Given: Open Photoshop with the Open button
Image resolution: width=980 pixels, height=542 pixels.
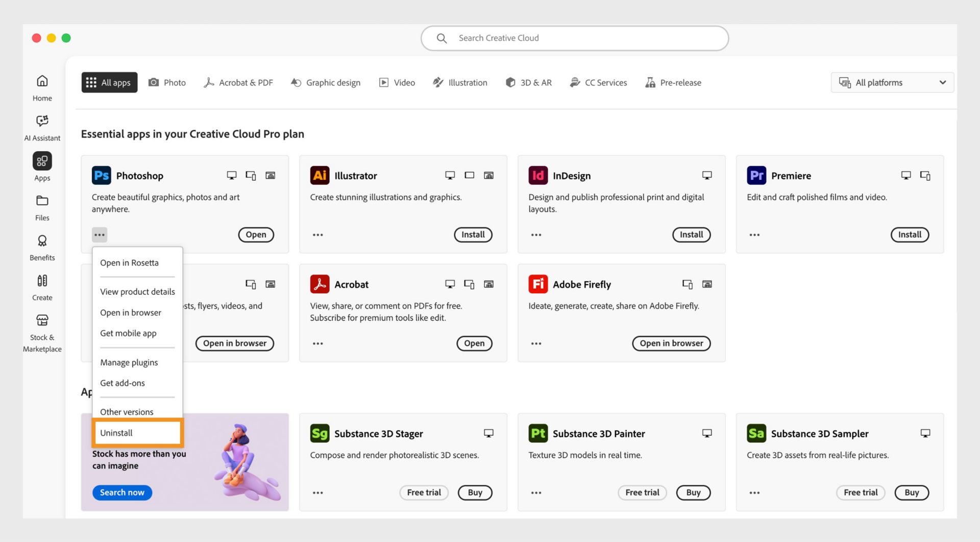Looking at the screenshot, I should pyautogui.click(x=256, y=235).
